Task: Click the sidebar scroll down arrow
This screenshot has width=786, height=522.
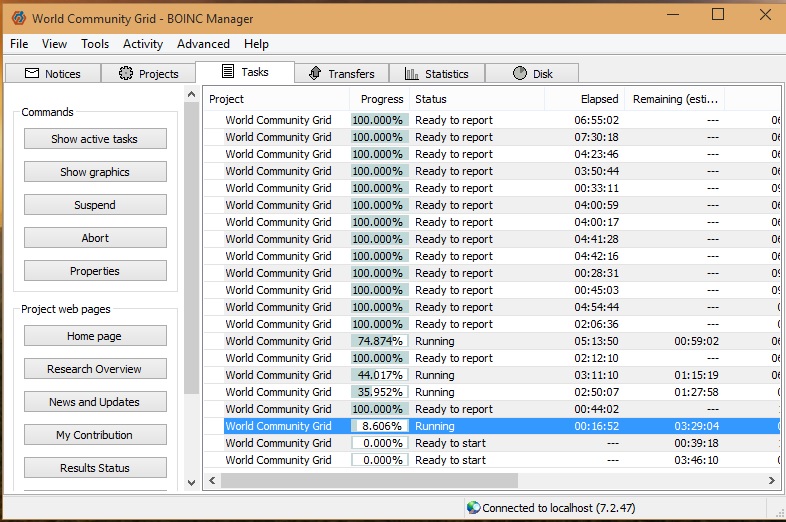Action: [x=191, y=483]
